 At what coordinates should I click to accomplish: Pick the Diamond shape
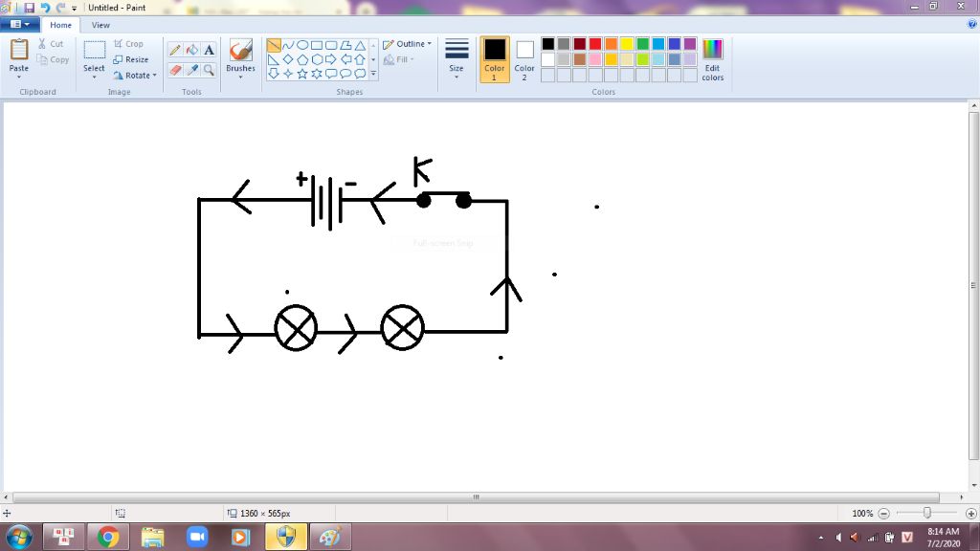pos(287,60)
